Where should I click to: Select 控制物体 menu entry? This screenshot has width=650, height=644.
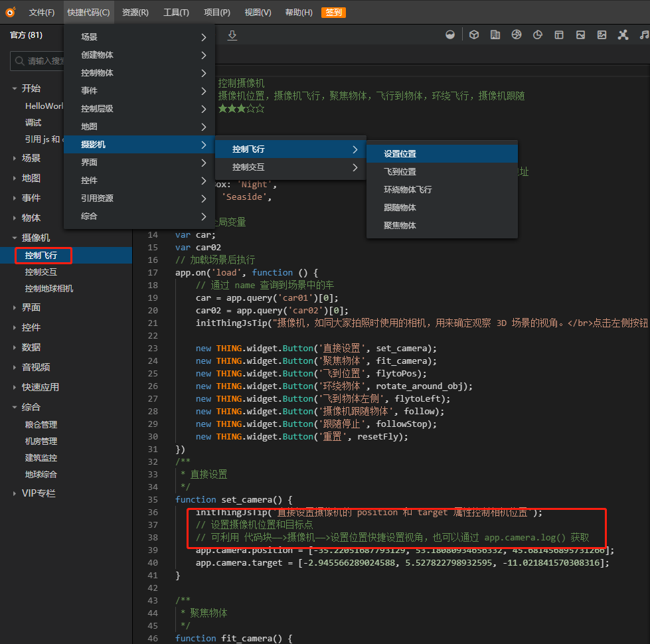(139, 73)
